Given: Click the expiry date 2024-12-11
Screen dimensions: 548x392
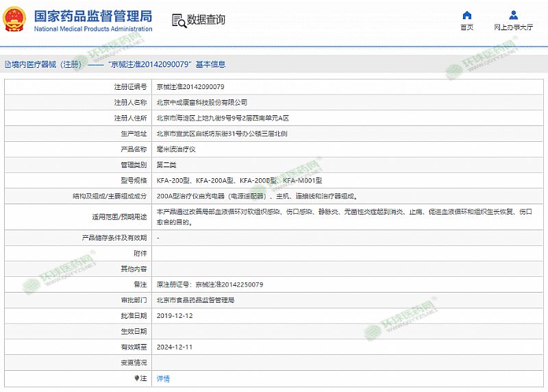Looking at the screenshot, I should point(175,347).
